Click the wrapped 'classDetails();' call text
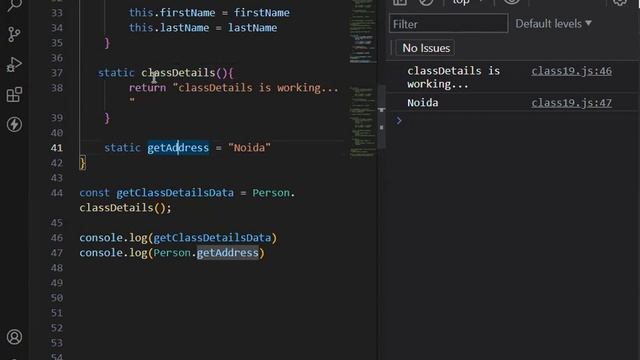 [125, 208]
